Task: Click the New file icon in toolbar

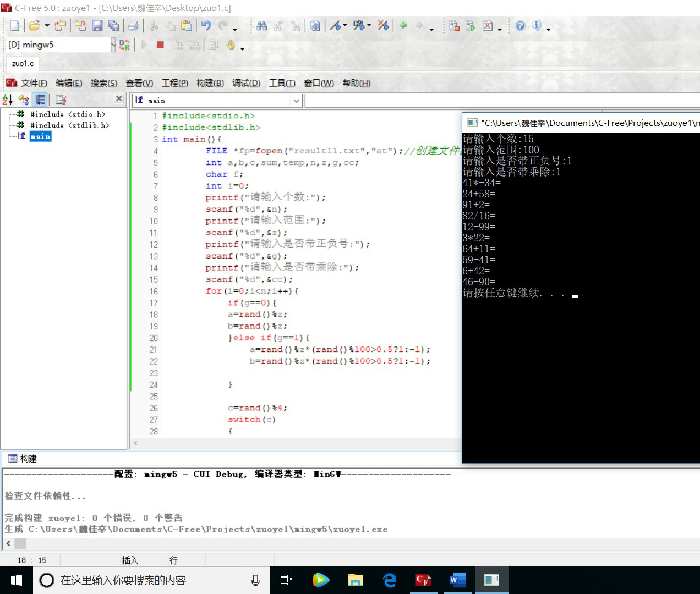Action: click(x=15, y=25)
